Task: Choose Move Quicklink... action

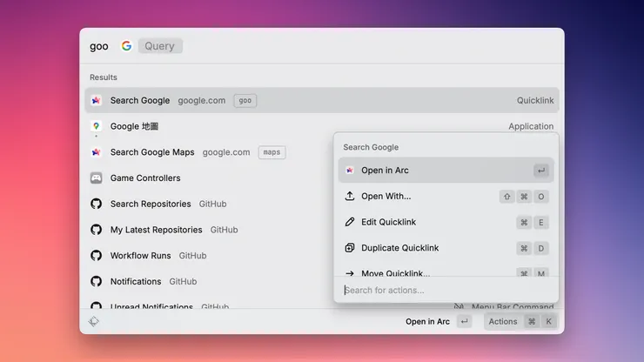Action: (x=446, y=271)
